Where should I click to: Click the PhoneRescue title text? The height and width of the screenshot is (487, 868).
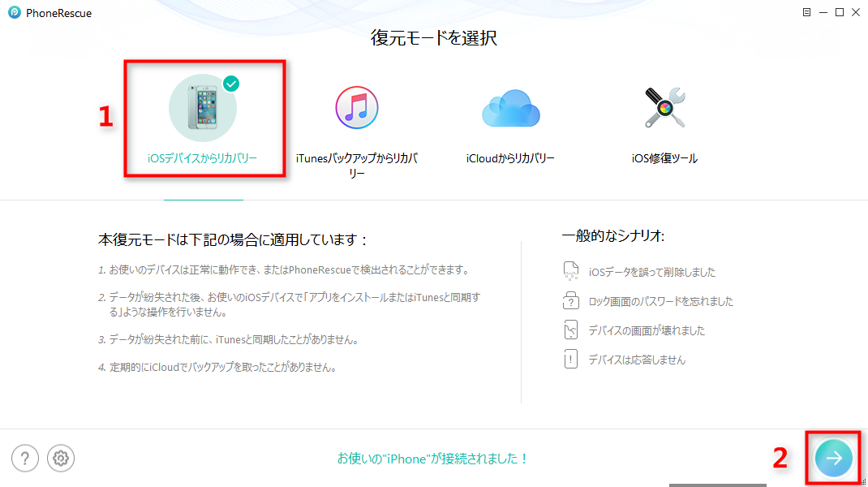[x=58, y=13]
